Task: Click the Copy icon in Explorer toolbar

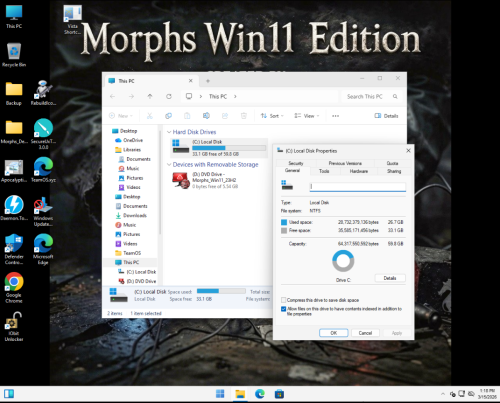Action: point(168,116)
